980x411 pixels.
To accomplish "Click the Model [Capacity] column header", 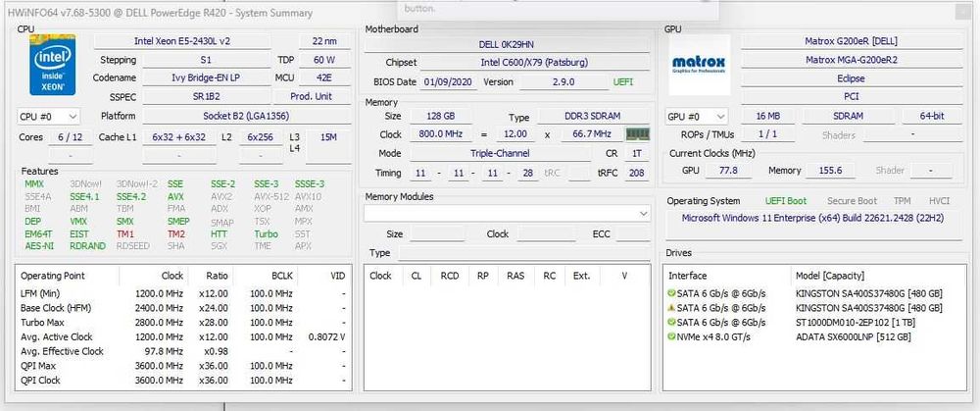I will click(829, 276).
